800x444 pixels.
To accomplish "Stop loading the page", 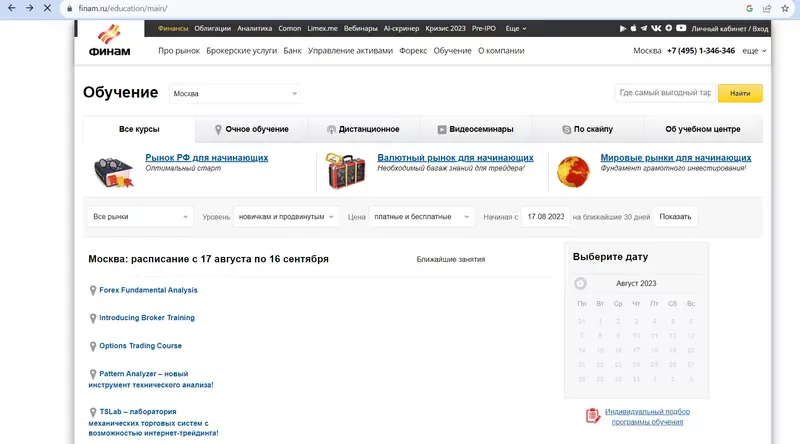I will [47, 8].
